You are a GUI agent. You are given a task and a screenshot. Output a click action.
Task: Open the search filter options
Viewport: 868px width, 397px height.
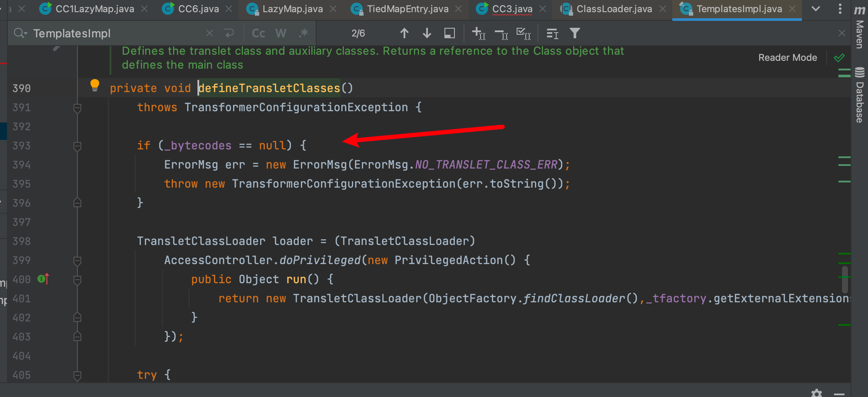[x=575, y=33]
